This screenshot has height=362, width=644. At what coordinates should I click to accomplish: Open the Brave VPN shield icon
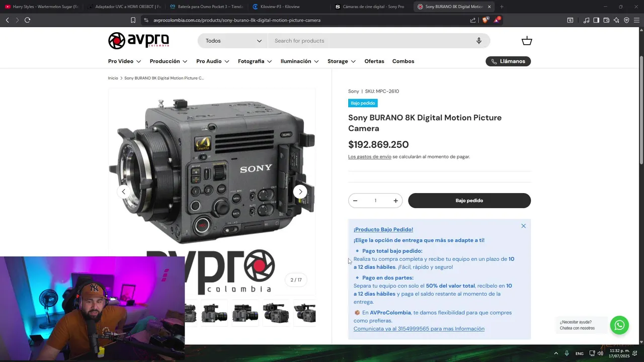tap(626, 20)
